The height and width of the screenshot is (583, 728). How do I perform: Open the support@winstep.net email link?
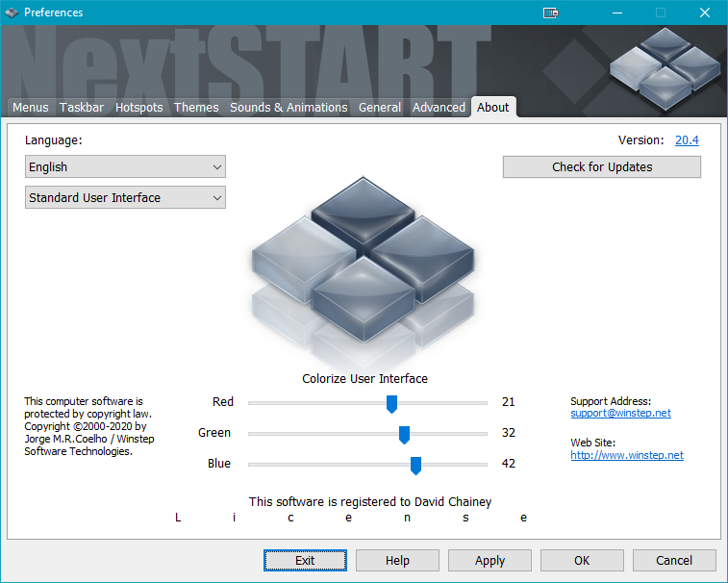pyautogui.click(x=620, y=413)
